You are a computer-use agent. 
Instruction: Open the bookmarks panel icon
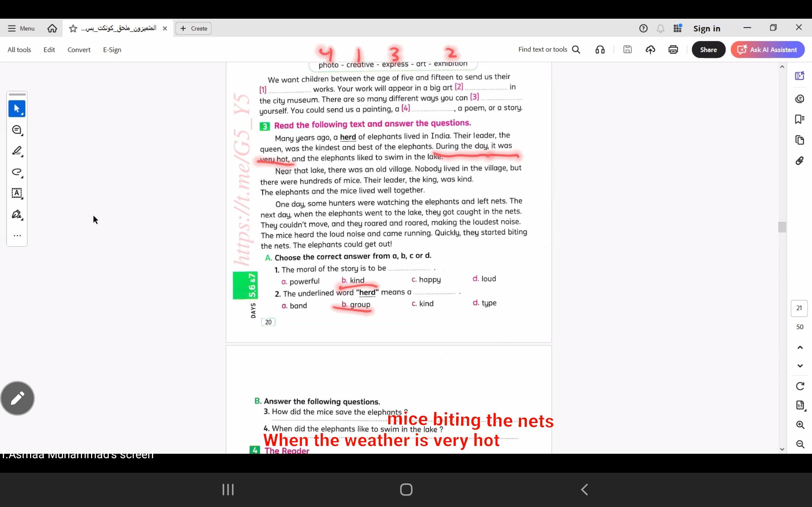[x=800, y=119]
